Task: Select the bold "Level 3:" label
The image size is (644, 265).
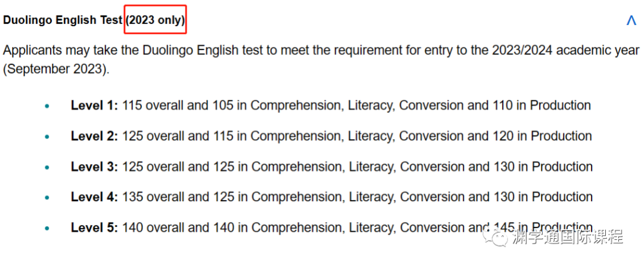Action: pyautogui.click(x=94, y=167)
